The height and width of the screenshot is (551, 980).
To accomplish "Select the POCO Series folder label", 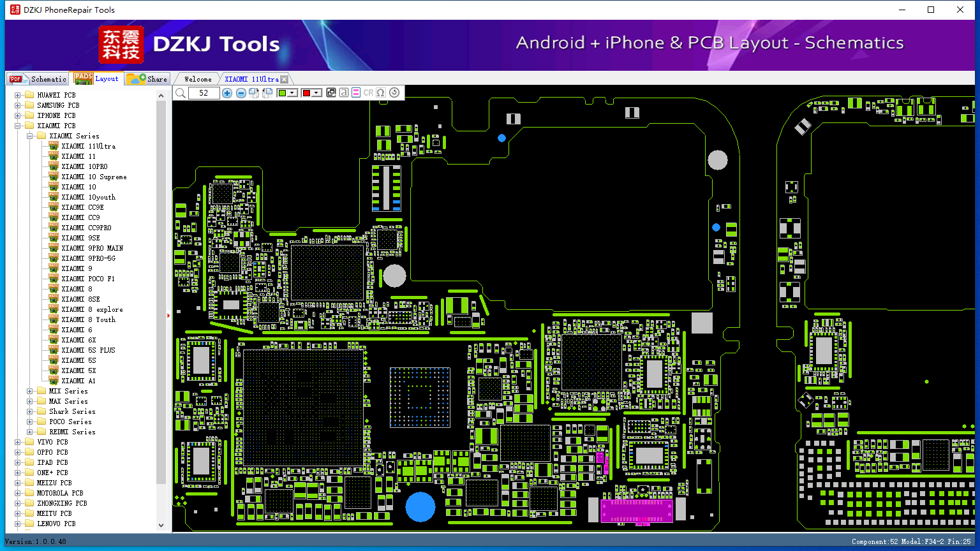I will click(x=70, y=422).
